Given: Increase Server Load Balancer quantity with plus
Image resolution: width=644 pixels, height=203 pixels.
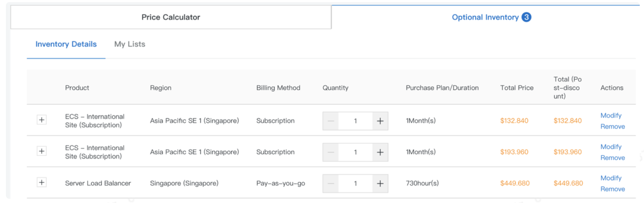Looking at the screenshot, I should [x=380, y=183].
